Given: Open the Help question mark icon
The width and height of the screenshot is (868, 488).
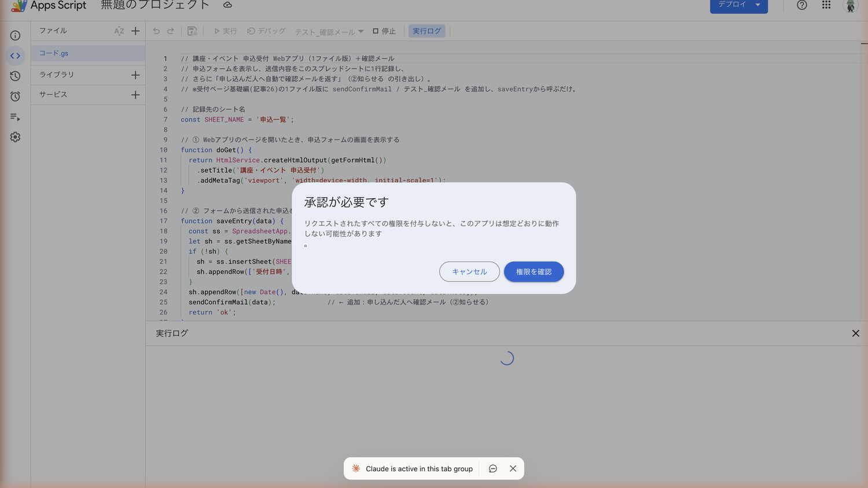Looking at the screenshot, I should [x=801, y=5].
